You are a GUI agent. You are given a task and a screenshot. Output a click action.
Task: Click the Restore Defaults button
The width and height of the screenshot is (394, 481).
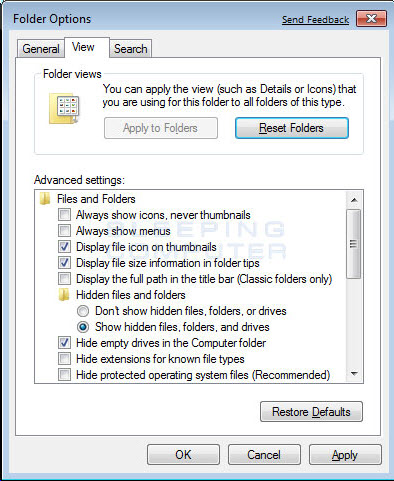(x=311, y=412)
